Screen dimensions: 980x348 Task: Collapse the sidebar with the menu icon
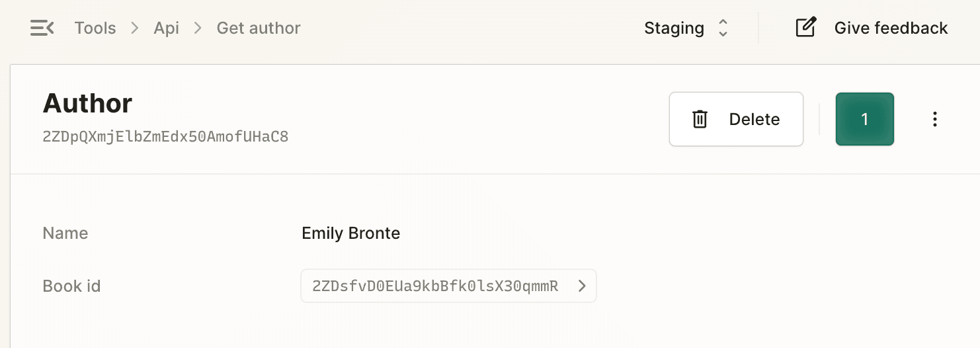pos(42,28)
